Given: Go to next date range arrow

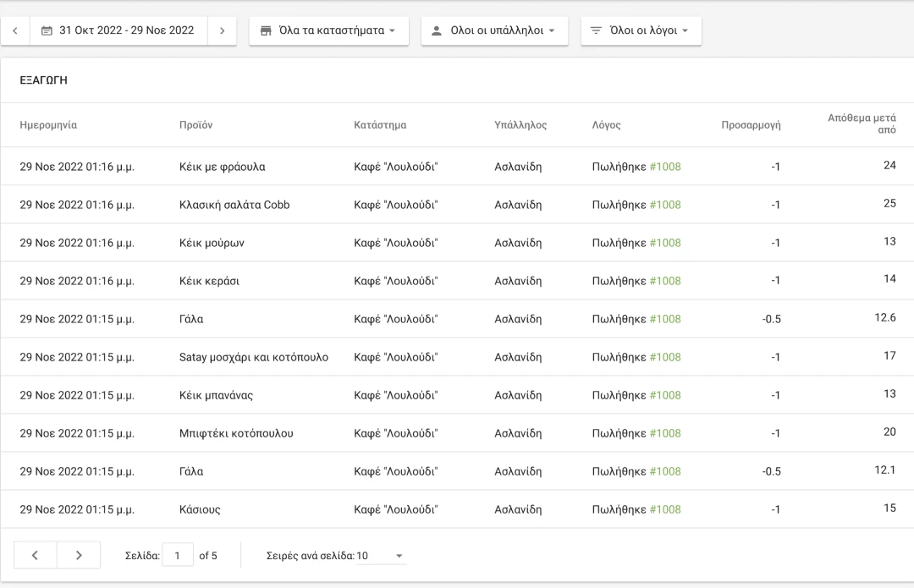Looking at the screenshot, I should click(222, 30).
